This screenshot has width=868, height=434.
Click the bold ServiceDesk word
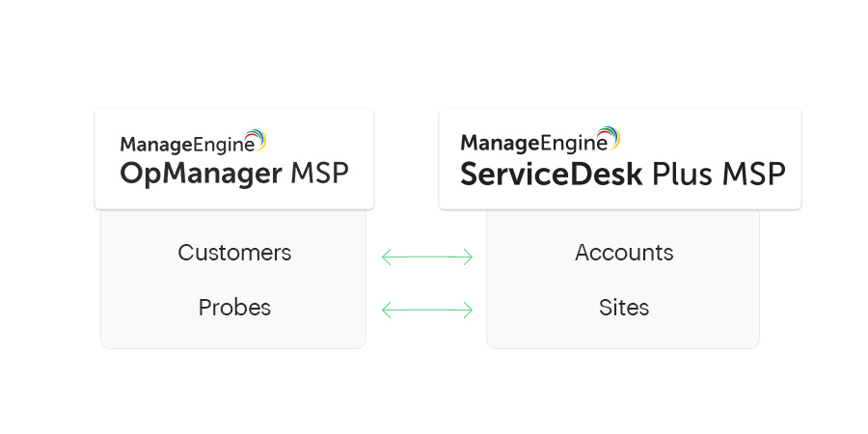click(552, 174)
